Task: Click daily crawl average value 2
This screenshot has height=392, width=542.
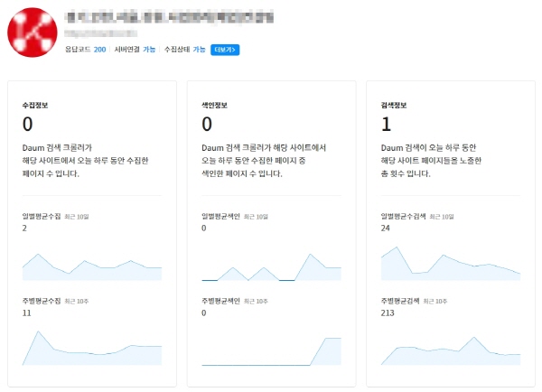Action: (x=24, y=229)
